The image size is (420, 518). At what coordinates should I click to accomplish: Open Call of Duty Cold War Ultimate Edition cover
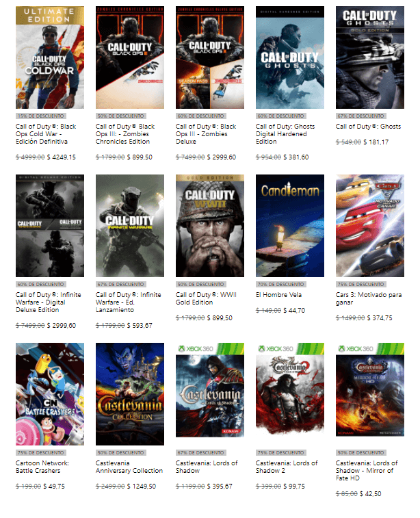click(x=50, y=57)
